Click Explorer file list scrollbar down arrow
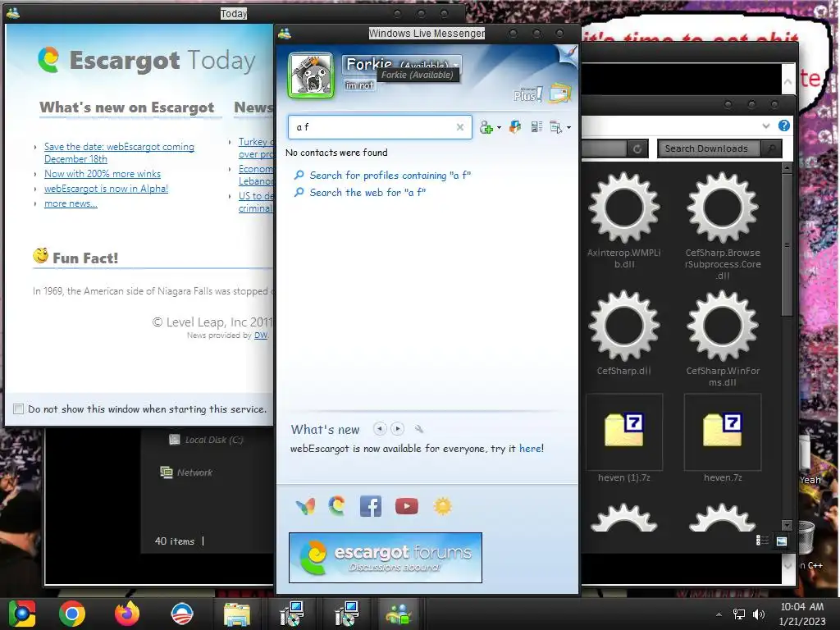The width and height of the screenshot is (840, 630). point(787,526)
